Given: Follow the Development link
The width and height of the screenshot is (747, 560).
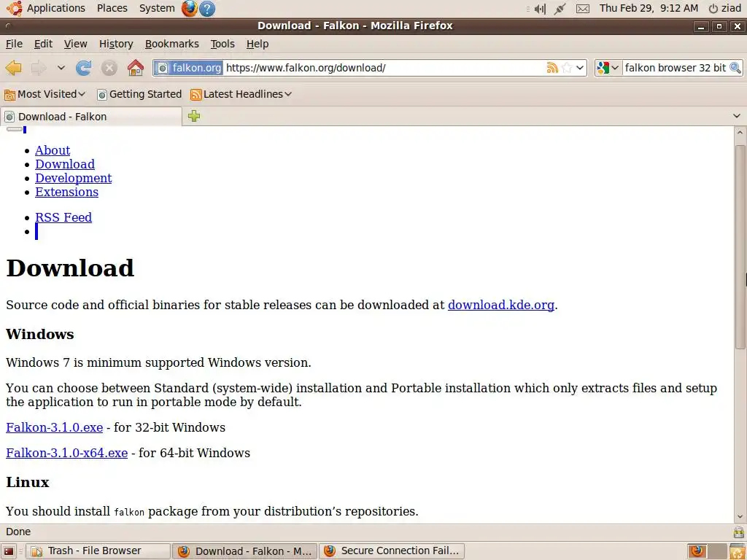Looking at the screenshot, I should (x=74, y=178).
